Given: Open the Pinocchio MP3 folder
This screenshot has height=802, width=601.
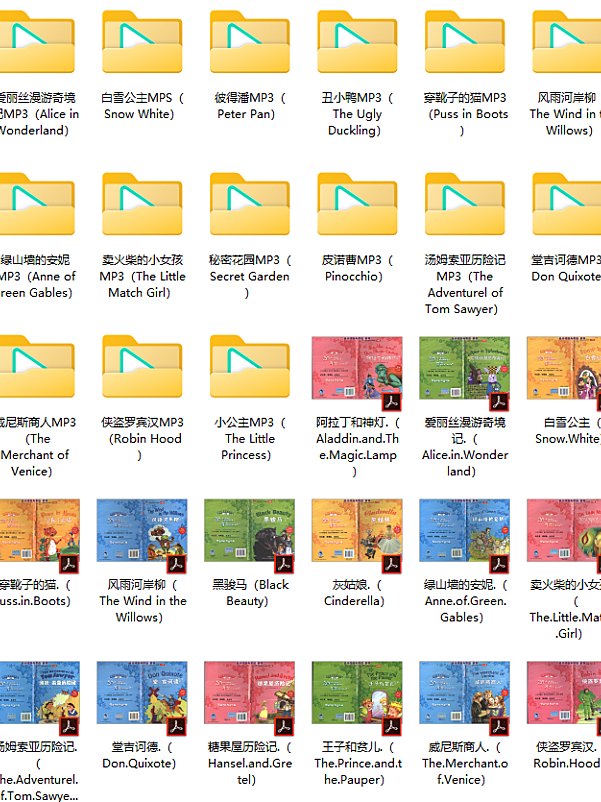Looking at the screenshot, I should [x=357, y=206].
